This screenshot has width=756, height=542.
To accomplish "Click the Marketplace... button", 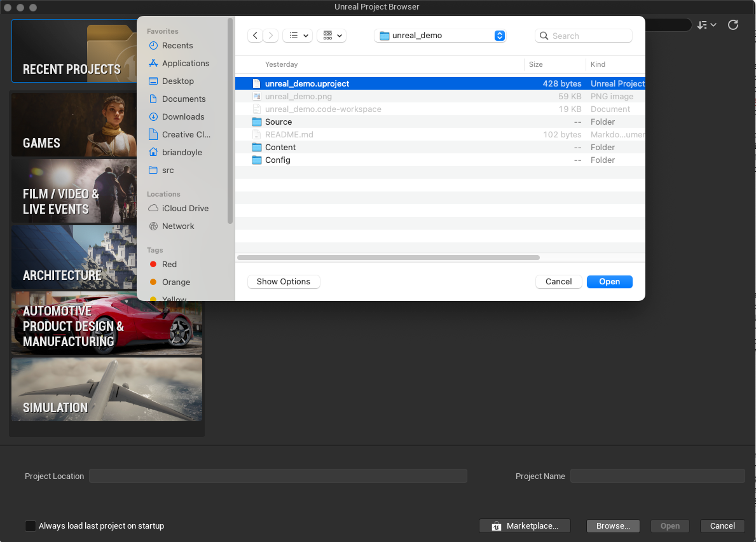I will (x=525, y=525).
